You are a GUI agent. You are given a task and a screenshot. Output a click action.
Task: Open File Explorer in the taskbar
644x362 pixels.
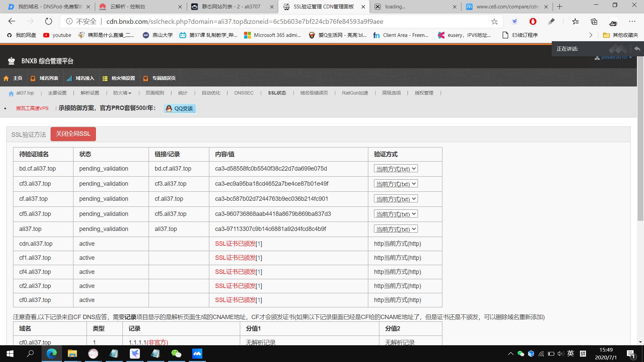72,354
